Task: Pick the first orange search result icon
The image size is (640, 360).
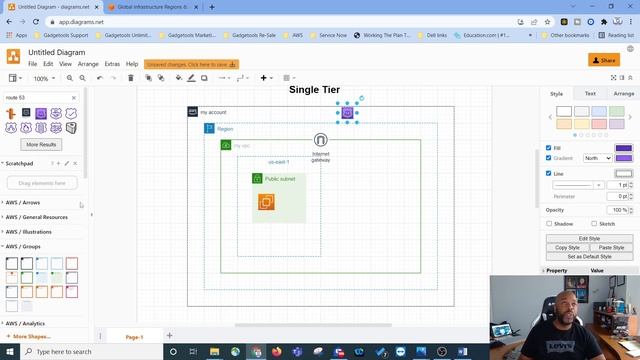Action: (11, 113)
